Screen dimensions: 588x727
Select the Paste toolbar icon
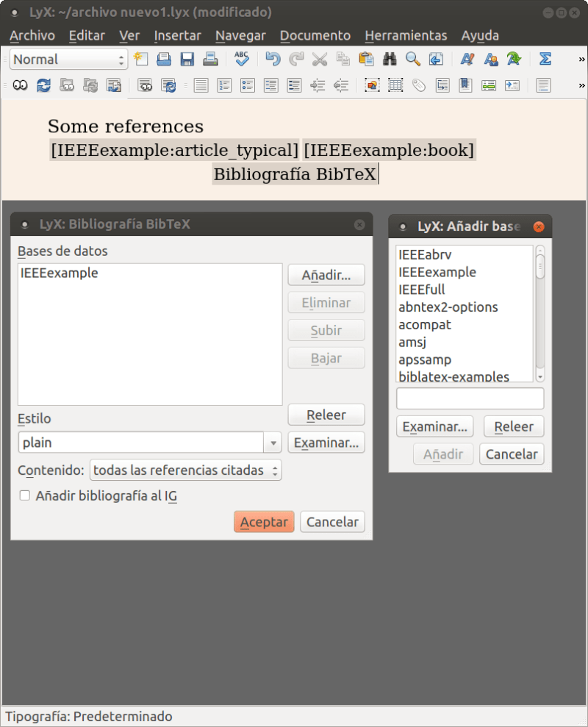(x=366, y=59)
